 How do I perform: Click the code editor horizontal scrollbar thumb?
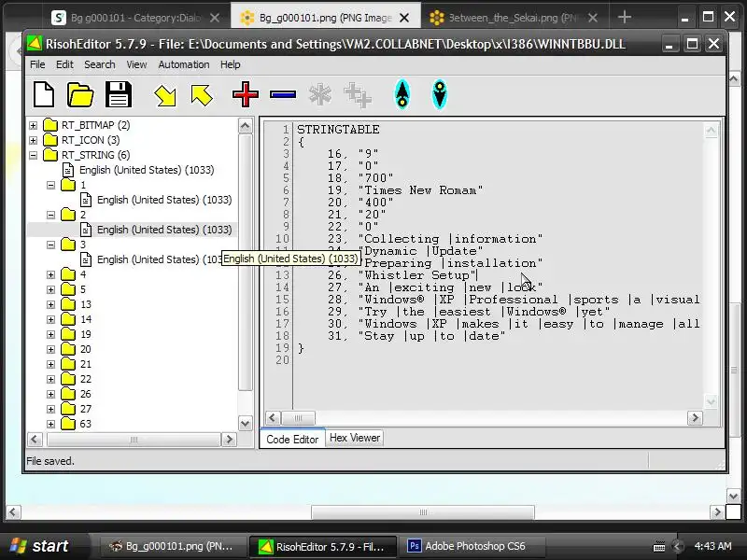click(298, 418)
